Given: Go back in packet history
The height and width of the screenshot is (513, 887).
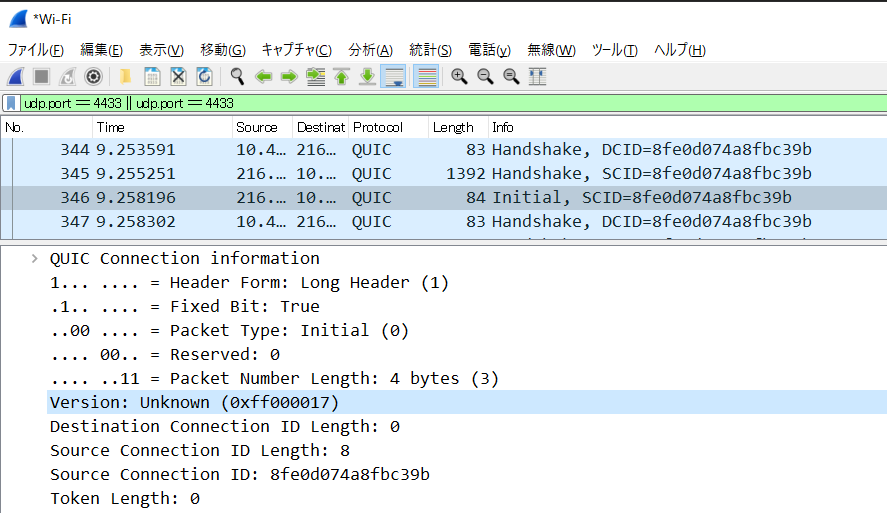Looking at the screenshot, I should pos(264,76).
